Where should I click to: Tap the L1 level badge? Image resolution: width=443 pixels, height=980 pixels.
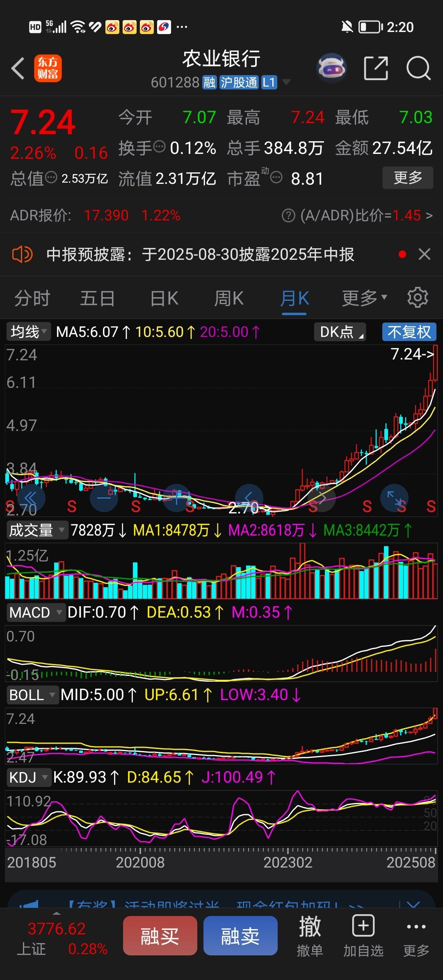tap(269, 82)
